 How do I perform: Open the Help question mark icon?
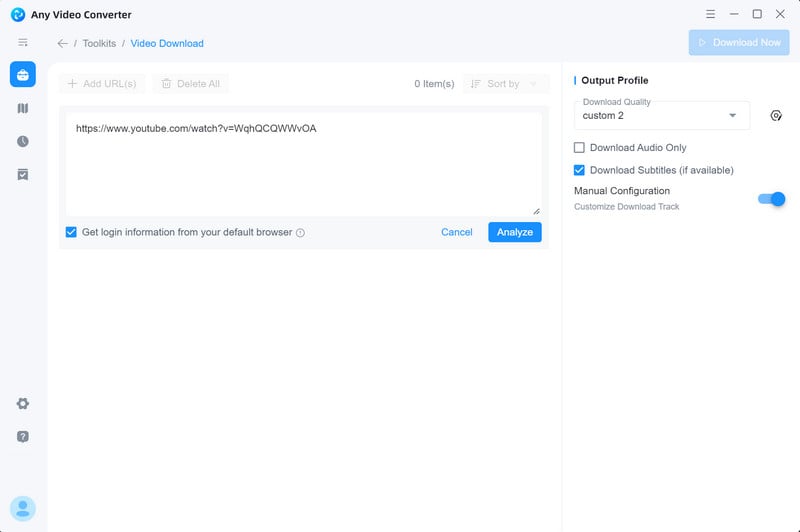coord(23,437)
